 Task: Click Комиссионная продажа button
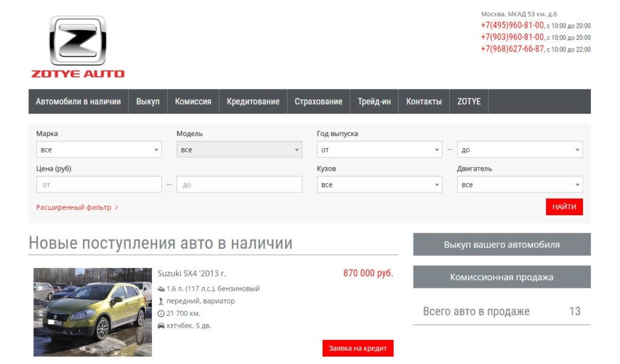(x=502, y=277)
